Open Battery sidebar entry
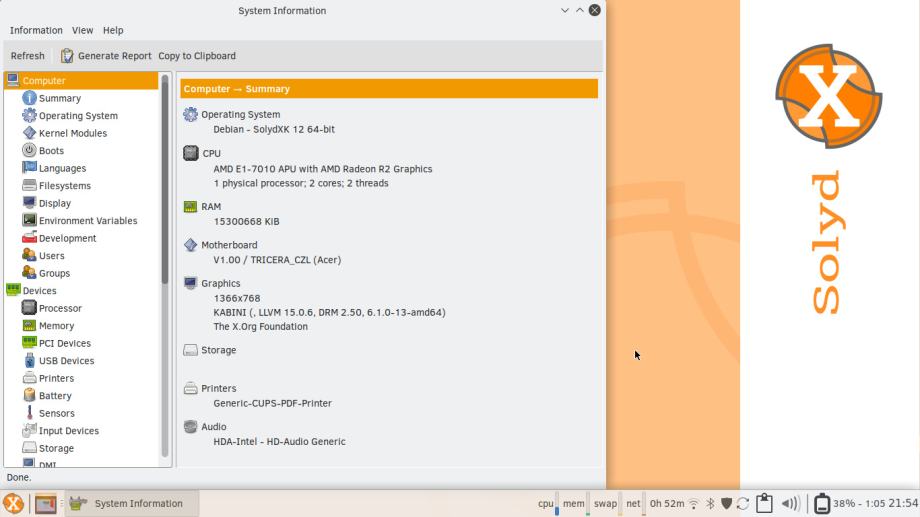Viewport: 920px width, 517px height. pyautogui.click(x=48, y=396)
